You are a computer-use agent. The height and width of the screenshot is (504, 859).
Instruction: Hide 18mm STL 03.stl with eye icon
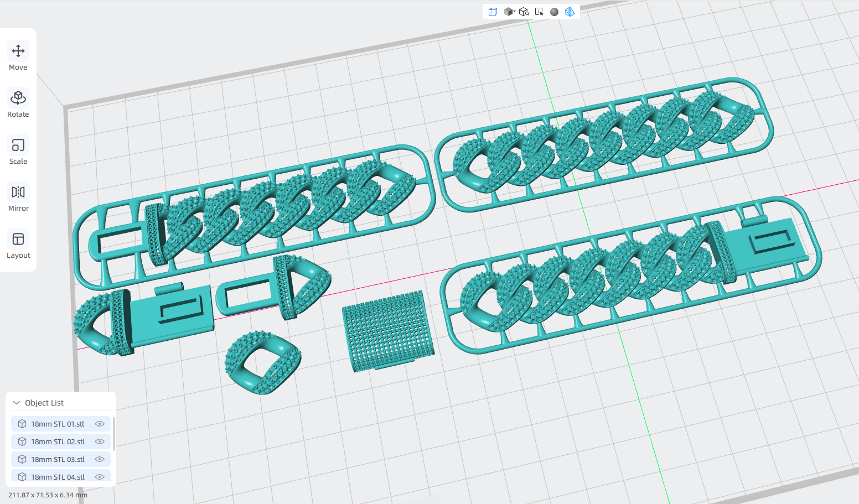100,459
